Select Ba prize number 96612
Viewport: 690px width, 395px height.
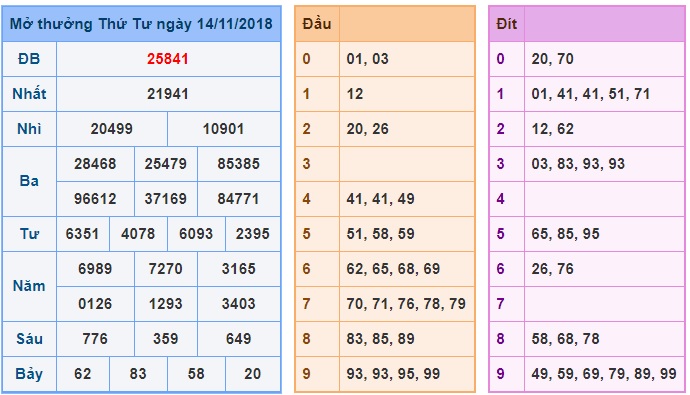pos(95,199)
